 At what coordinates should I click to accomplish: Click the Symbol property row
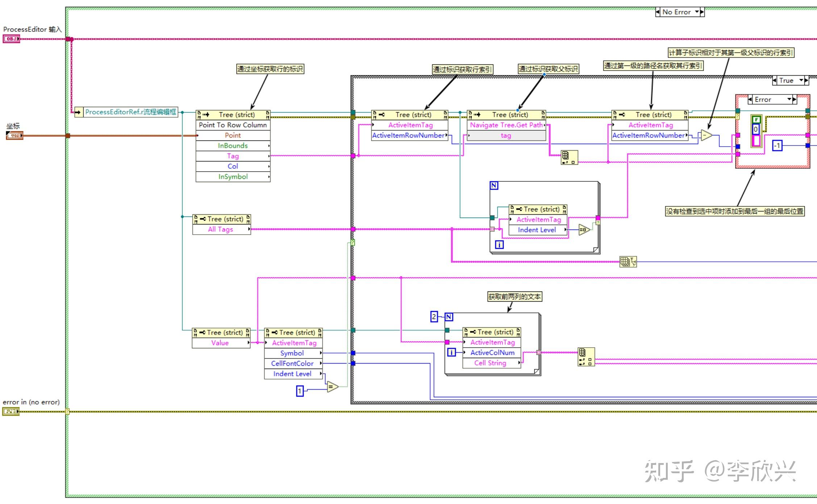coord(293,353)
